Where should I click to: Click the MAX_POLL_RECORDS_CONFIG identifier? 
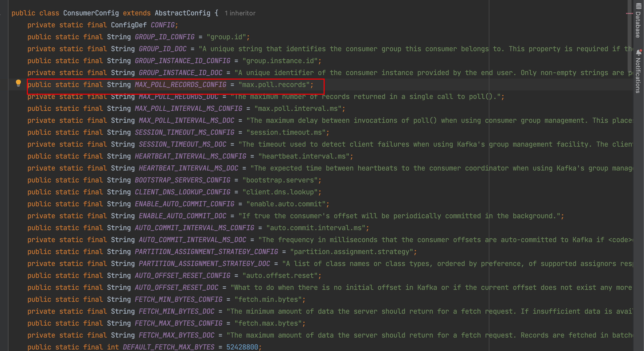[x=180, y=85]
